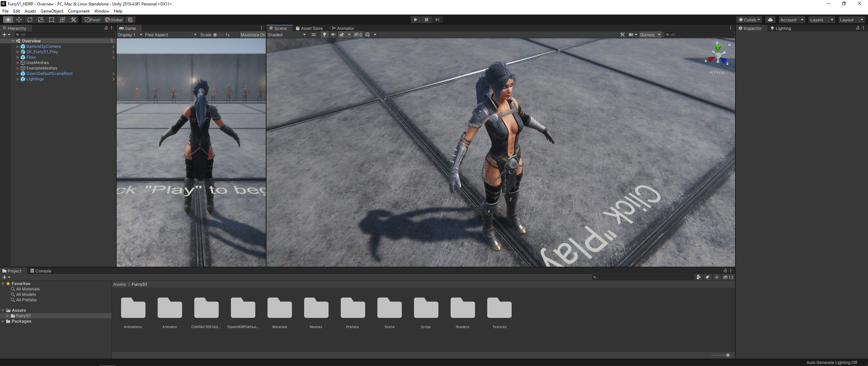Toggle Global/Local handle rotation

coord(114,20)
